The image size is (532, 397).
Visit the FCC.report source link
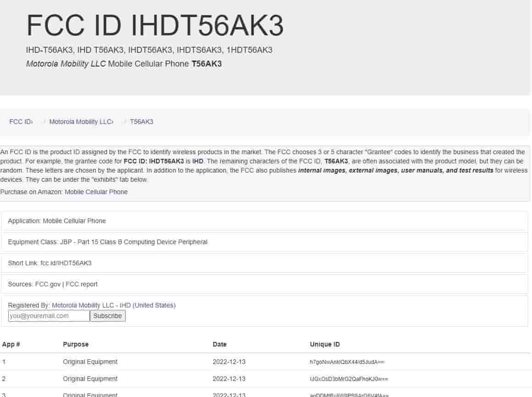[82, 284]
